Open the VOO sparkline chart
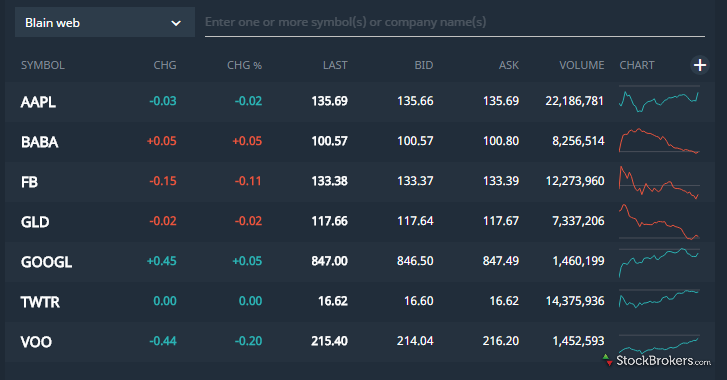The width and height of the screenshot is (727, 380). 659,344
